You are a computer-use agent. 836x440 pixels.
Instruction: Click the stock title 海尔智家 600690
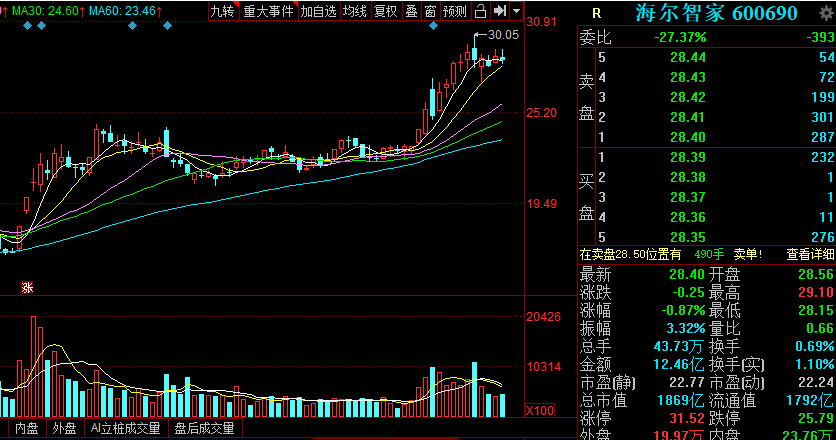717,13
